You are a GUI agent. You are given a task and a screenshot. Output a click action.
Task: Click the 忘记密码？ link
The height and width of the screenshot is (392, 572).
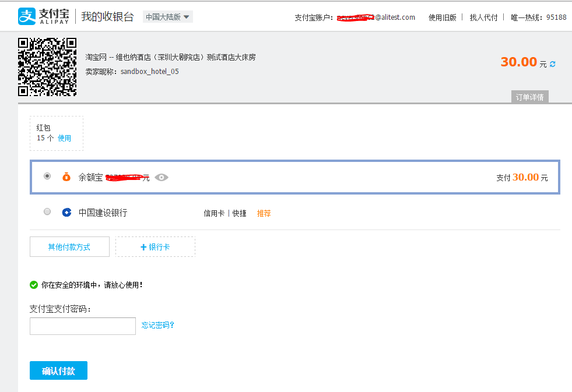157,325
